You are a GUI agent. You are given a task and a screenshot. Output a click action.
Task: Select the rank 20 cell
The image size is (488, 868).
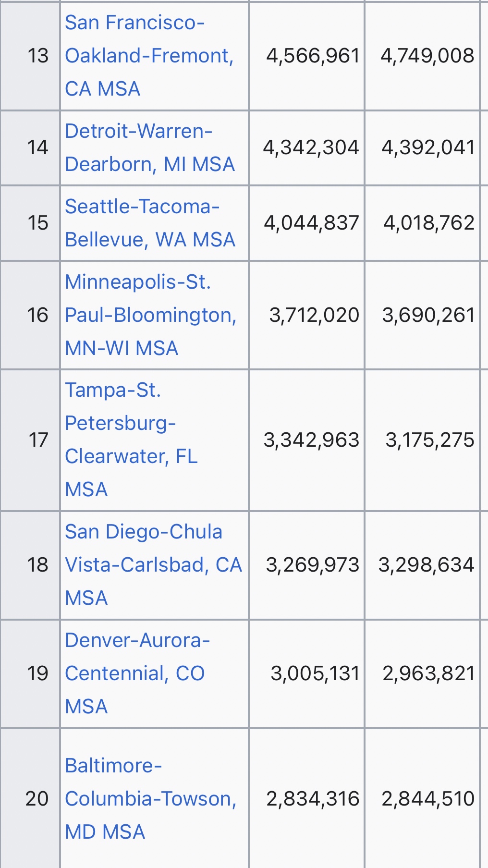tap(37, 798)
